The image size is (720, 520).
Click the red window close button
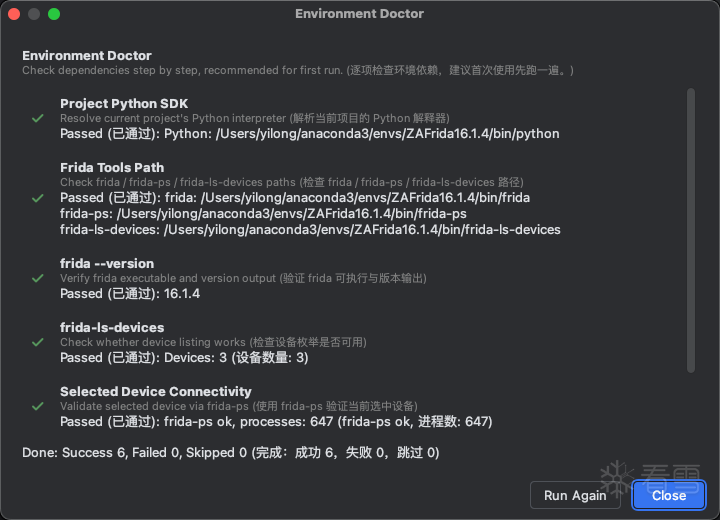click(x=14, y=14)
